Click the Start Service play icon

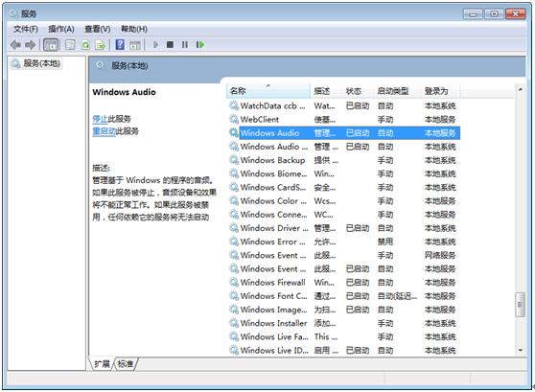click(155, 45)
